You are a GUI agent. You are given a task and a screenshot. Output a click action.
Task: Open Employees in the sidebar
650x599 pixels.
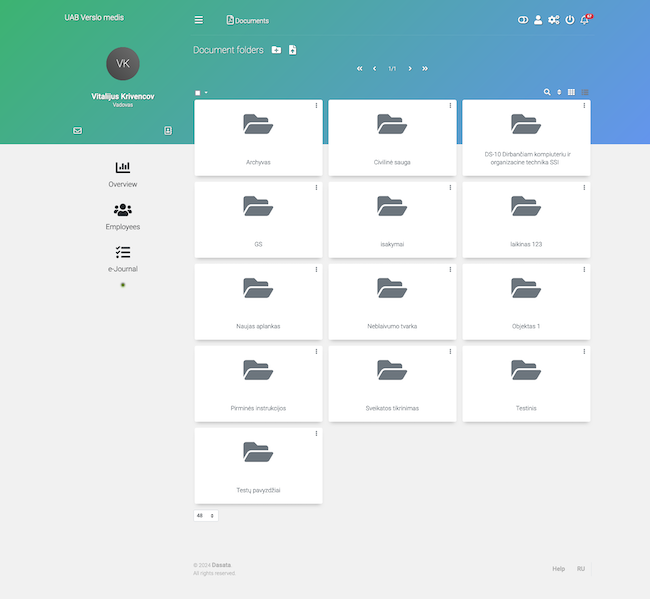123,217
